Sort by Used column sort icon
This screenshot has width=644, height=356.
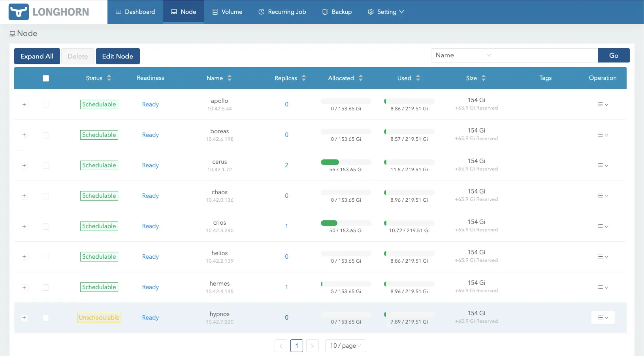(x=418, y=78)
